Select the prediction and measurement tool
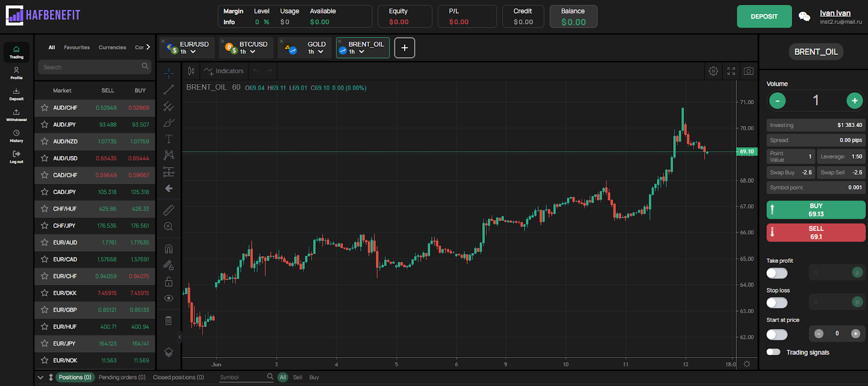Viewport: 868px width, 386px height. point(169,172)
